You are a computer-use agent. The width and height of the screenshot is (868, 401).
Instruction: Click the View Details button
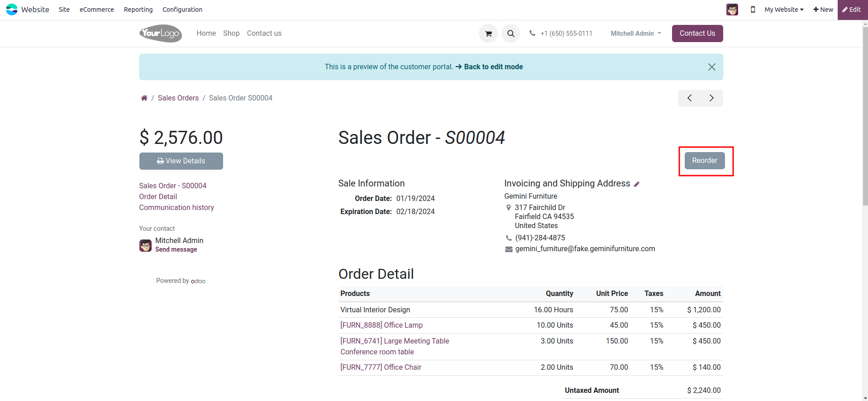[x=181, y=161]
